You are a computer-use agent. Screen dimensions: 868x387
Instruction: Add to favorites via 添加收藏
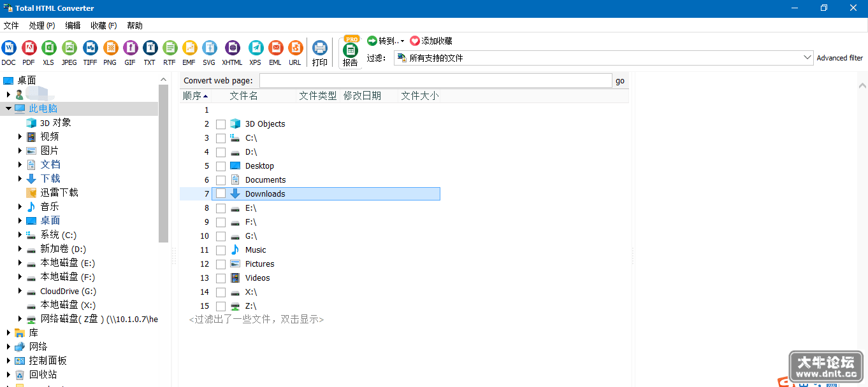click(x=431, y=41)
